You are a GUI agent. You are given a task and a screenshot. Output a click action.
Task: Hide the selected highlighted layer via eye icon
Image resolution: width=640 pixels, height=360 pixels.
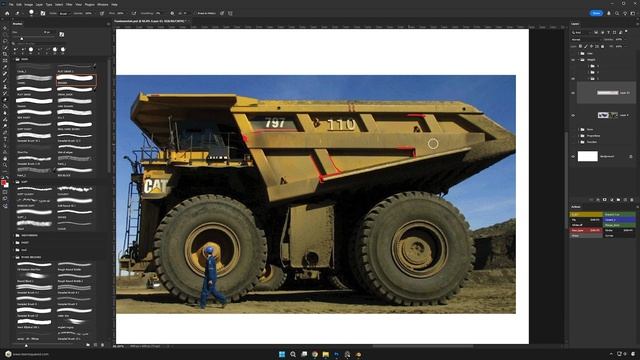click(573, 93)
